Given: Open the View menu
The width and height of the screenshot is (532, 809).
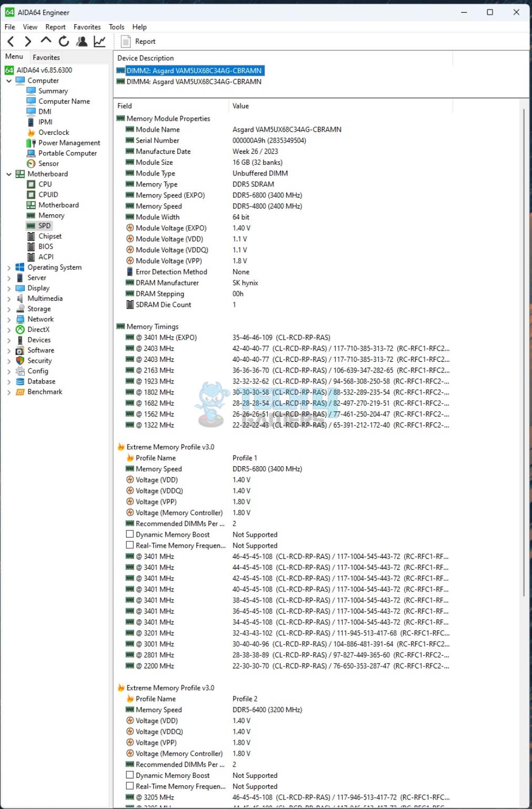Looking at the screenshot, I should click(30, 27).
